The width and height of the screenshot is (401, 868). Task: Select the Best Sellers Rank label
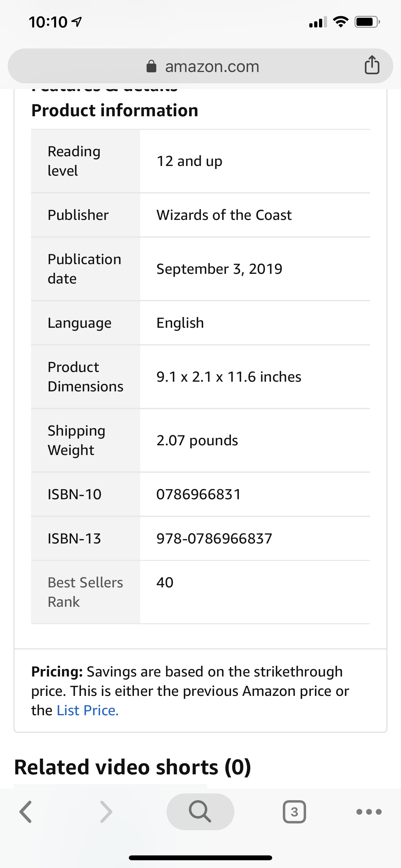coord(85,592)
